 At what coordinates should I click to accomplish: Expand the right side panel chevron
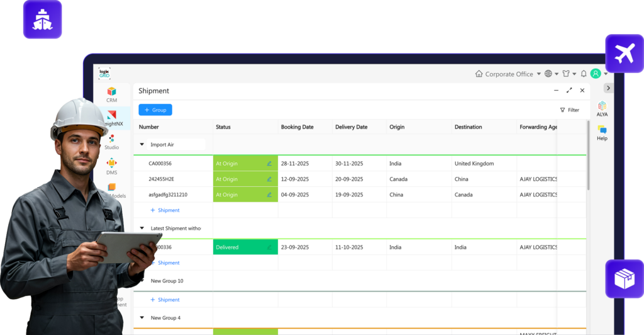[608, 88]
